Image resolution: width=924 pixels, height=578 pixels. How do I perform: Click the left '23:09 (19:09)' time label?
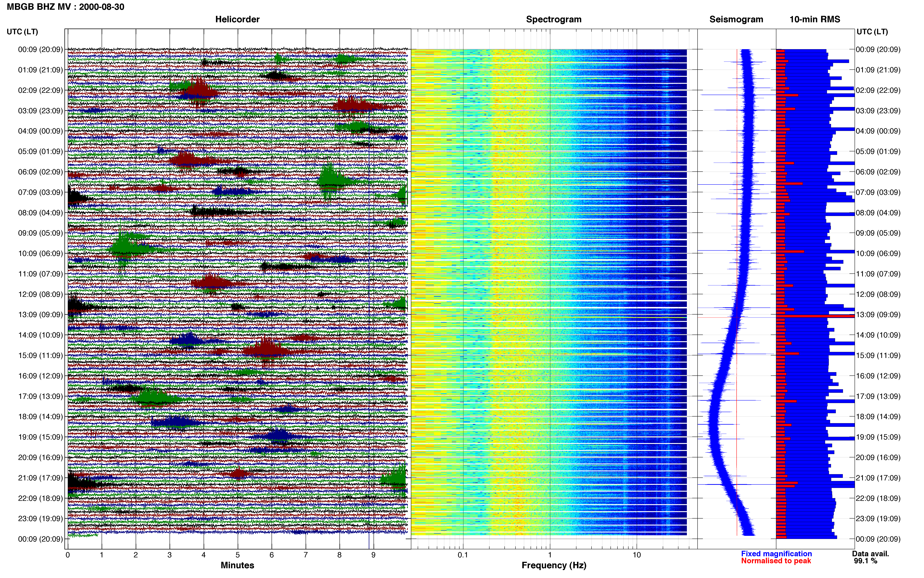coord(40,519)
